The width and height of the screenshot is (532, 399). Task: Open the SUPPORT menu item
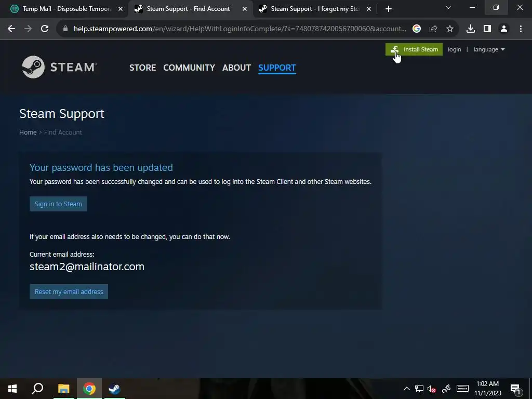click(277, 68)
